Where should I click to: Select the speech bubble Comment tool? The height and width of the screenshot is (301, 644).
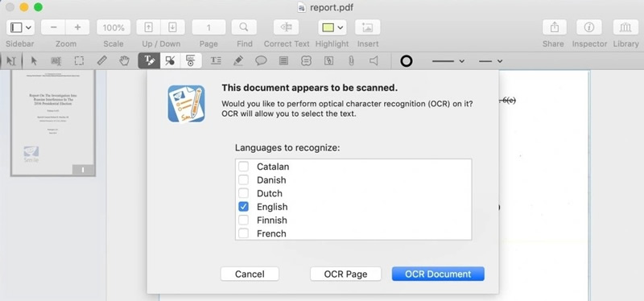click(261, 61)
